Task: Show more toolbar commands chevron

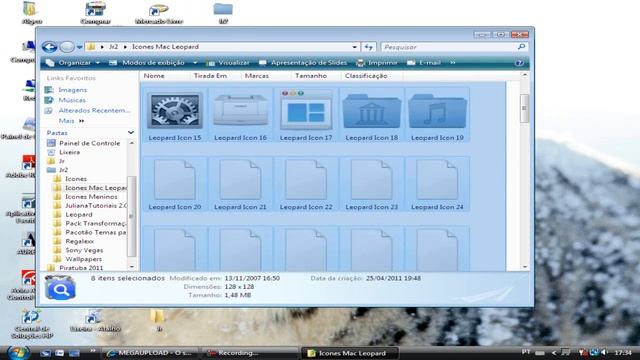Action: point(452,63)
